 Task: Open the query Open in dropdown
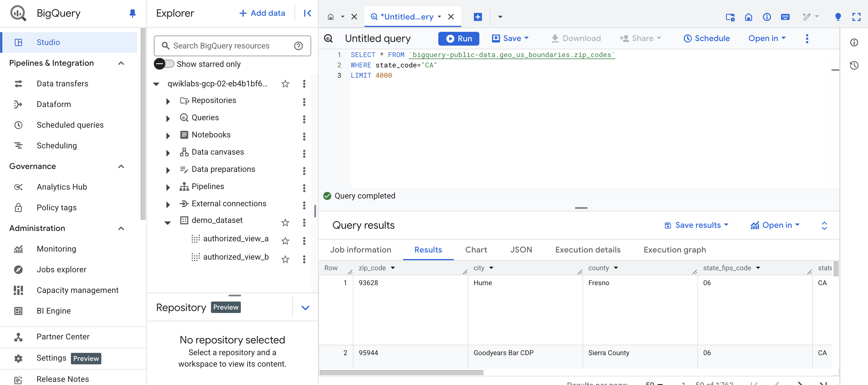[767, 38]
